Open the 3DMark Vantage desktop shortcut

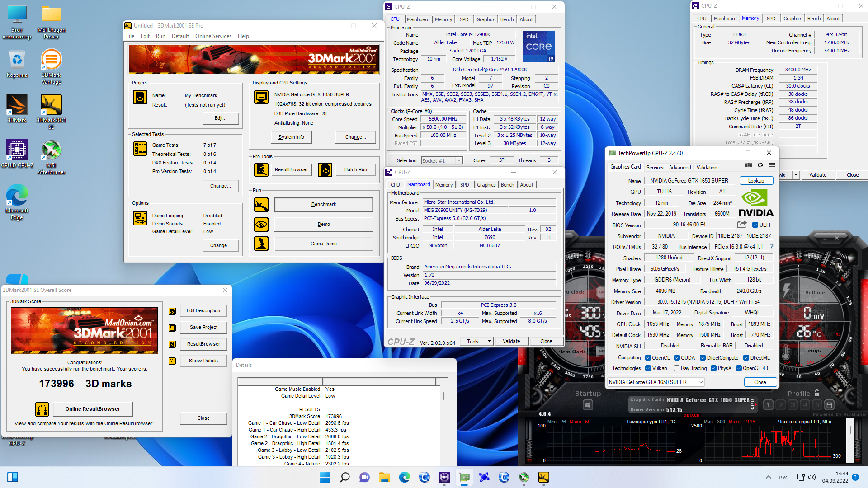tap(51, 67)
